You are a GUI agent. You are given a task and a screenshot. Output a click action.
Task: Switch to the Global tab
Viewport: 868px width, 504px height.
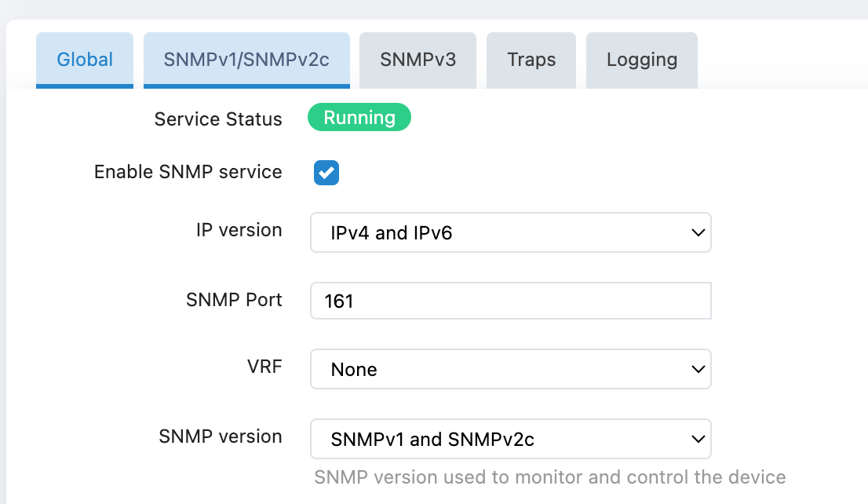pos(85,60)
